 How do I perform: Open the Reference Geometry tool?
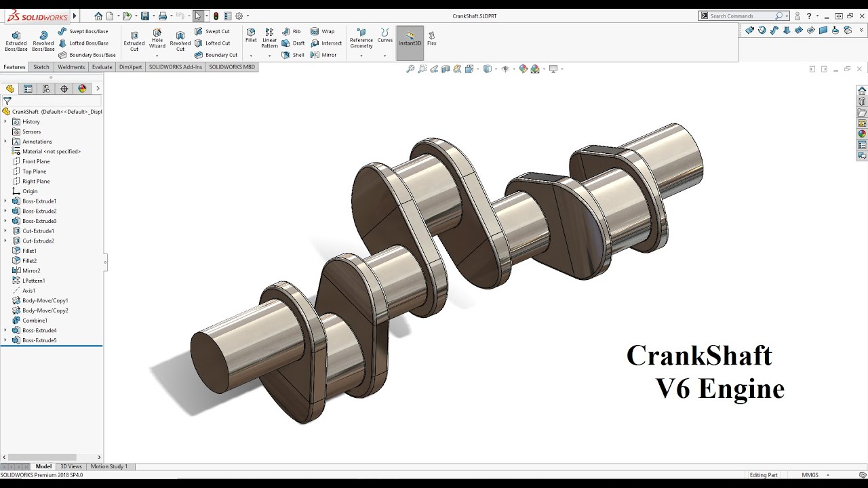click(x=361, y=39)
